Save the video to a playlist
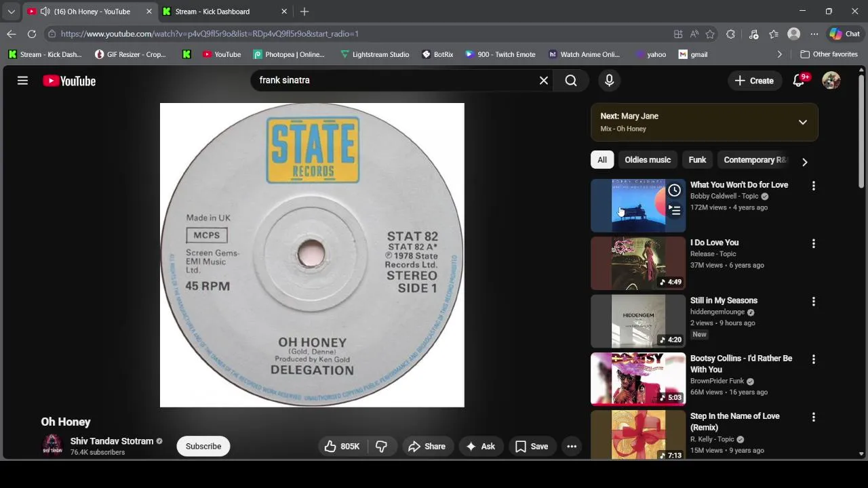Image resolution: width=868 pixels, height=488 pixels. 532,446
